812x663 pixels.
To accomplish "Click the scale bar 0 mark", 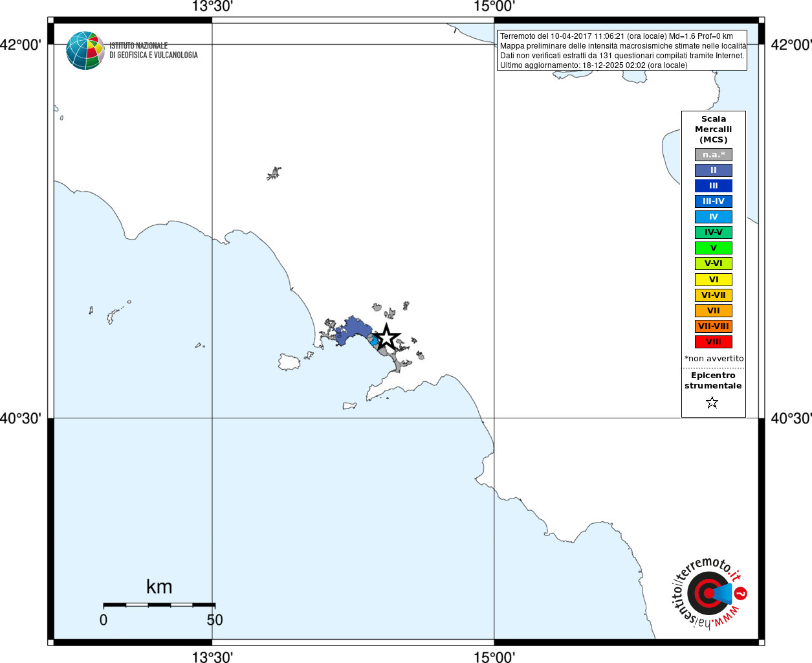I will tap(104, 620).
